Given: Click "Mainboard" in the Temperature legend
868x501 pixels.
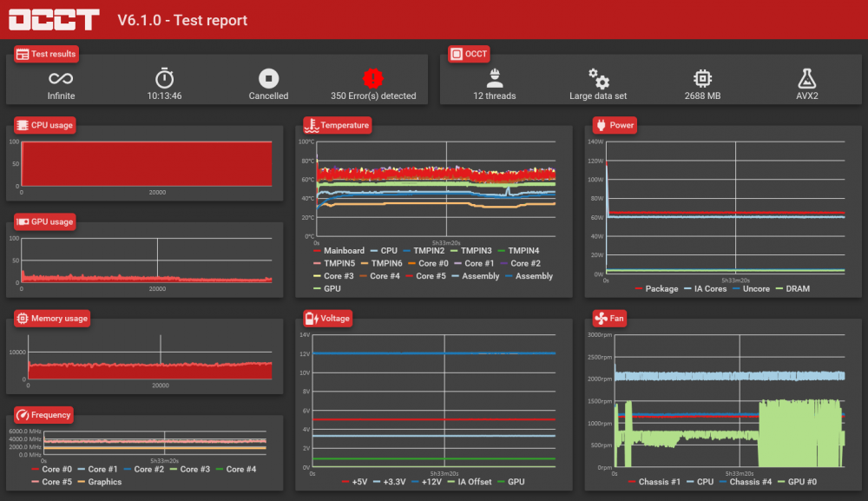Looking at the screenshot, I should [344, 251].
